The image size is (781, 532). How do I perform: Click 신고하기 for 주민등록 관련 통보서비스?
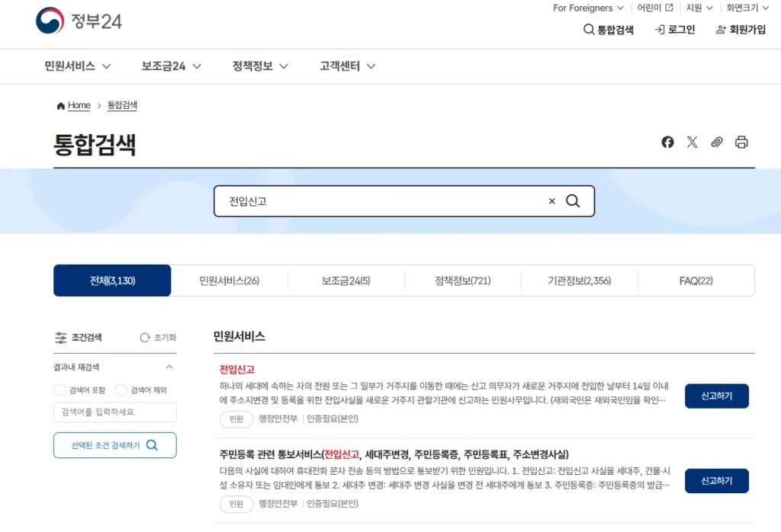[716, 481]
